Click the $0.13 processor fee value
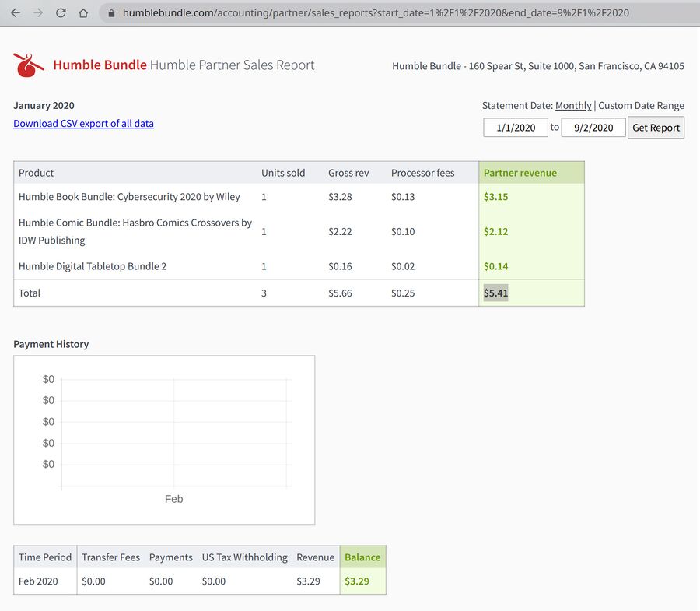The width and height of the screenshot is (700, 611). pos(403,196)
